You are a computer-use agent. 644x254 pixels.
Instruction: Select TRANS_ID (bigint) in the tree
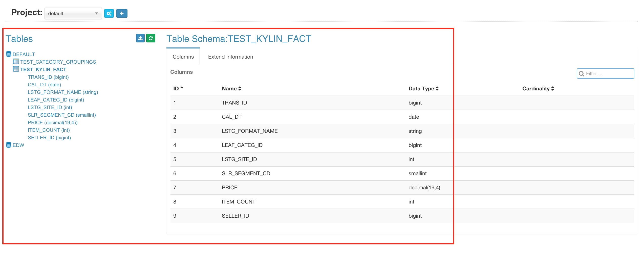coord(48,77)
